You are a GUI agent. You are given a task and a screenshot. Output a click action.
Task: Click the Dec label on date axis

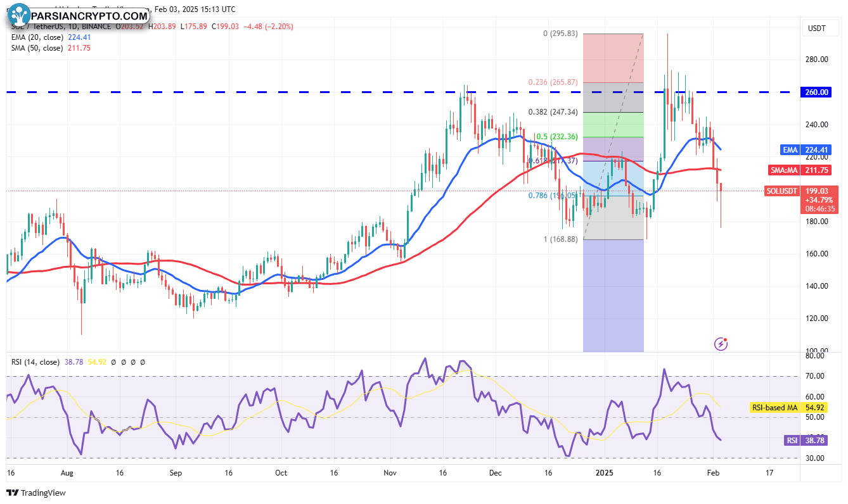coord(496,473)
